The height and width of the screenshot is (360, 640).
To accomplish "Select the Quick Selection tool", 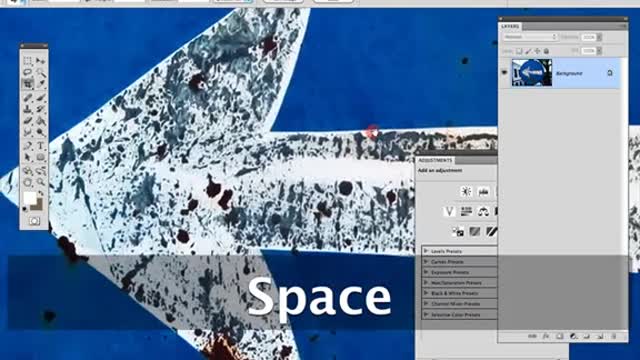I will [x=40, y=72].
